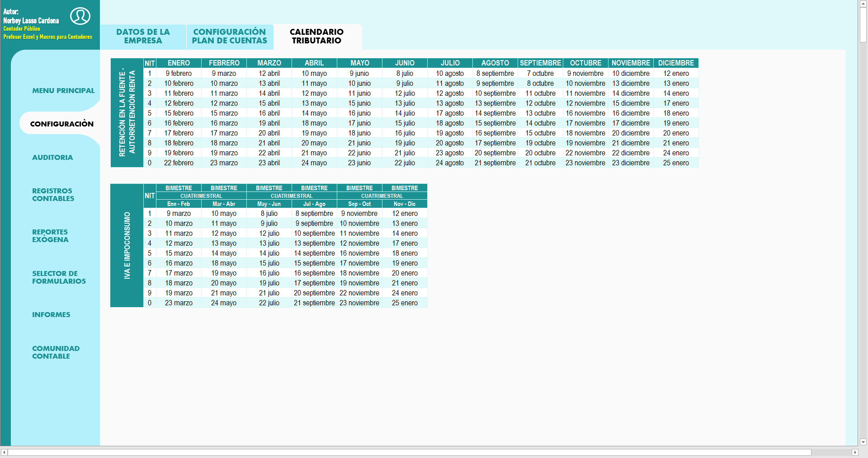Click cell '7 octubre' in SEPTIEMBRE column

pos(540,73)
